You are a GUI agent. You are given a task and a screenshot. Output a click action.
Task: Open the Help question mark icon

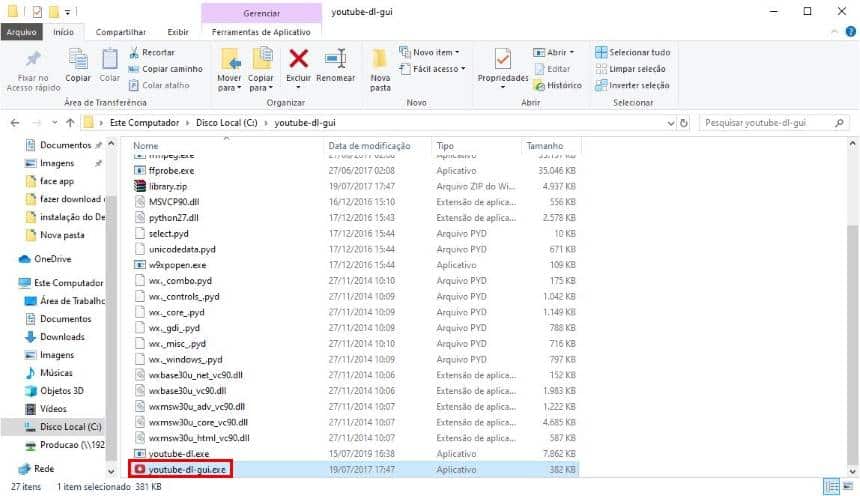(x=850, y=32)
